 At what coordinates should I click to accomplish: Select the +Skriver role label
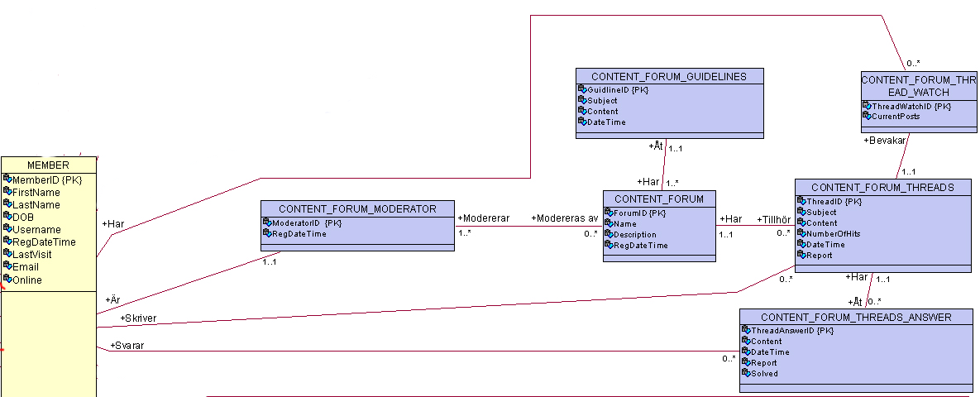[138, 319]
